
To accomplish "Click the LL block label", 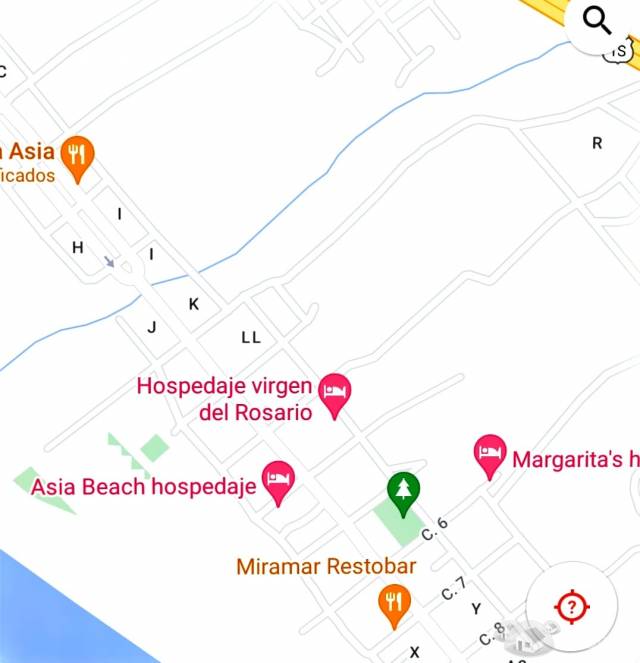I will pyautogui.click(x=251, y=337).
